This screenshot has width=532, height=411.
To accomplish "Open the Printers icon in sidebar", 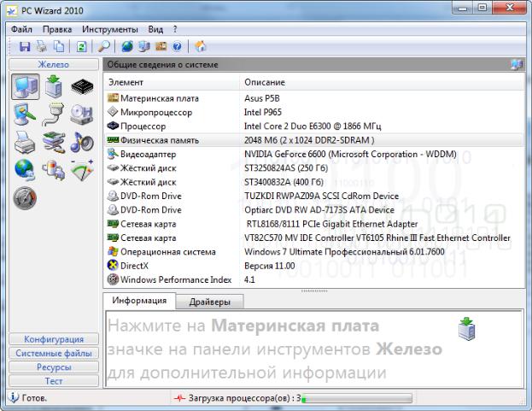I will (25, 143).
